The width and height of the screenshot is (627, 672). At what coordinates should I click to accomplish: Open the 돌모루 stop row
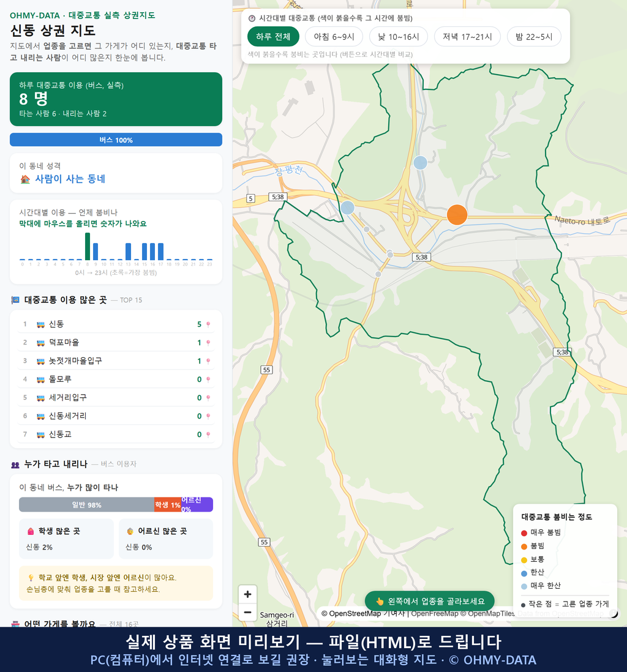(116, 379)
